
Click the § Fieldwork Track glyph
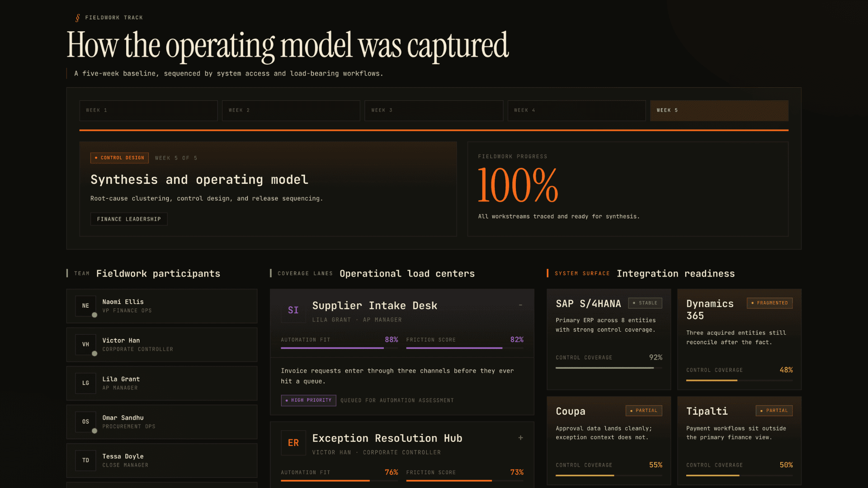point(77,18)
